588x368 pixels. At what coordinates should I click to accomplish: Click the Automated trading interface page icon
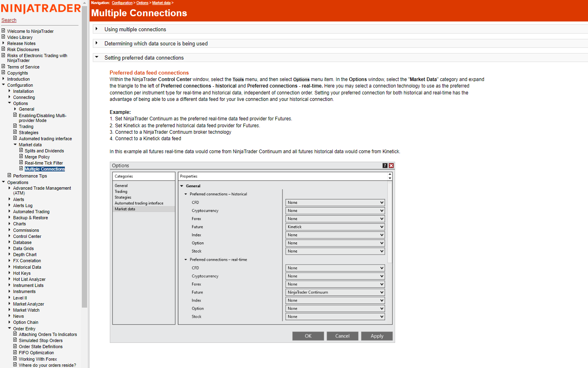point(15,138)
